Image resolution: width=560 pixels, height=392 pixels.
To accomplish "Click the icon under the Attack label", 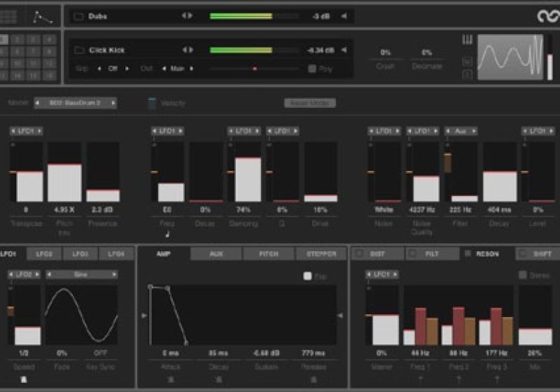I will pyautogui.click(x=171, y=379).
